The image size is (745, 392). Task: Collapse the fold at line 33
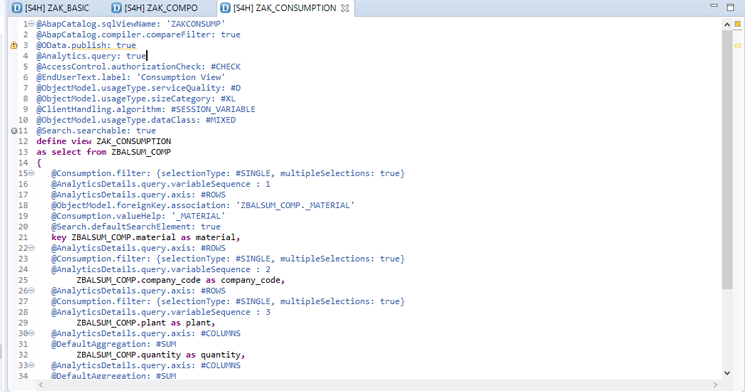coord(31,365)
